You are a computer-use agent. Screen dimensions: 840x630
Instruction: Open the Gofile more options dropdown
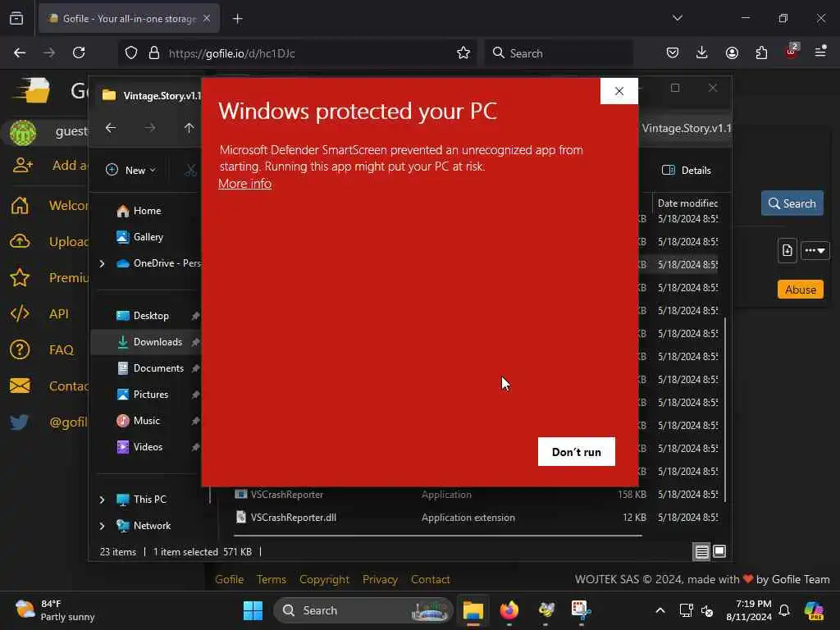(x=815, y=250)
